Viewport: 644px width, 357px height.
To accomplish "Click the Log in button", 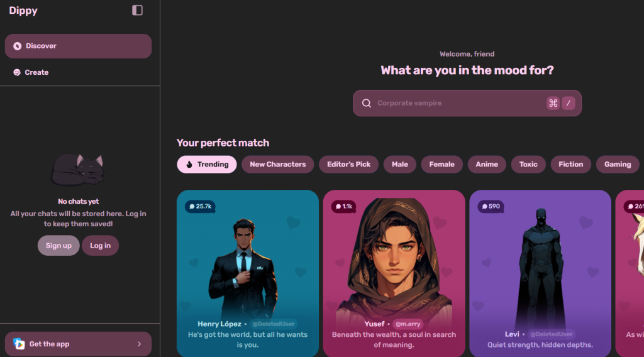I will [100, 245].
